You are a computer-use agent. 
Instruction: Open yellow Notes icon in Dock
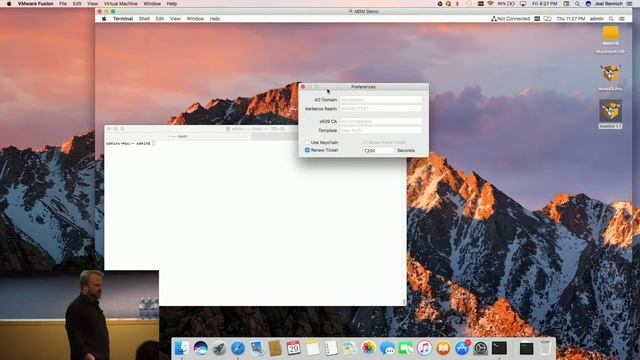pyautogui.click(x=313, y=348)
